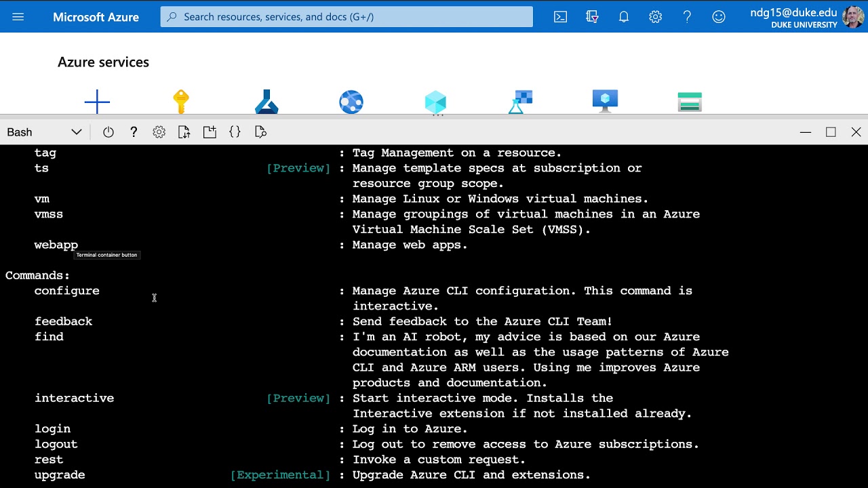Click '[Preview]' next to interactive
Image resolution: width=868 pixels, height=488 pixels.
click(298, 398)
